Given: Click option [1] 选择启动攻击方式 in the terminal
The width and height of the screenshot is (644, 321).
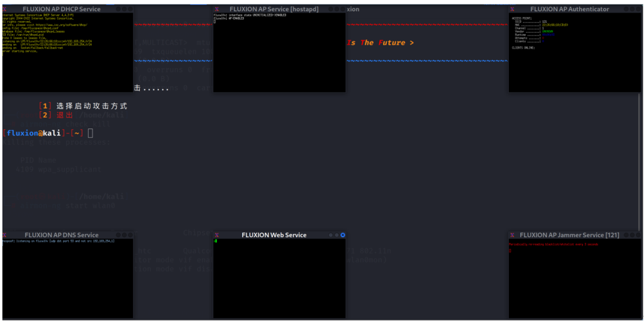Looking at the screenshot, I should point(83,106).
